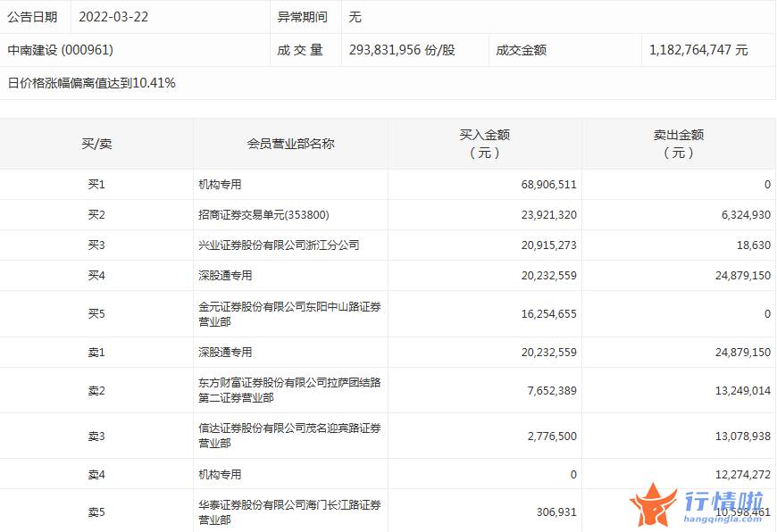
Task: Click sell amount 12,274,272
Action: pos(743,475)
